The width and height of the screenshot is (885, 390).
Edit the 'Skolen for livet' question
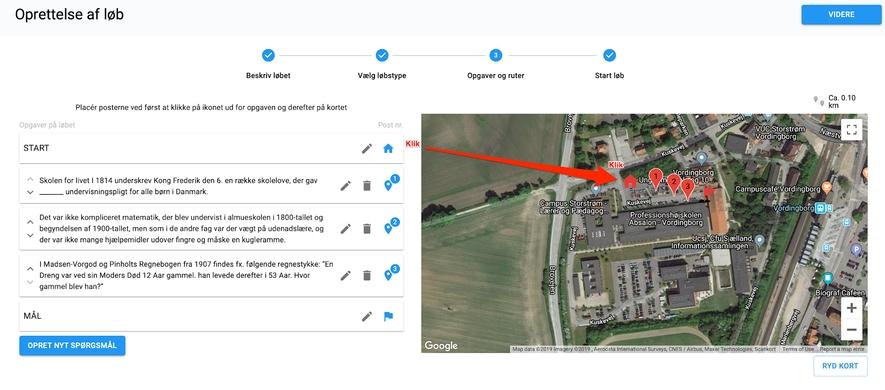tap(345, 186)
